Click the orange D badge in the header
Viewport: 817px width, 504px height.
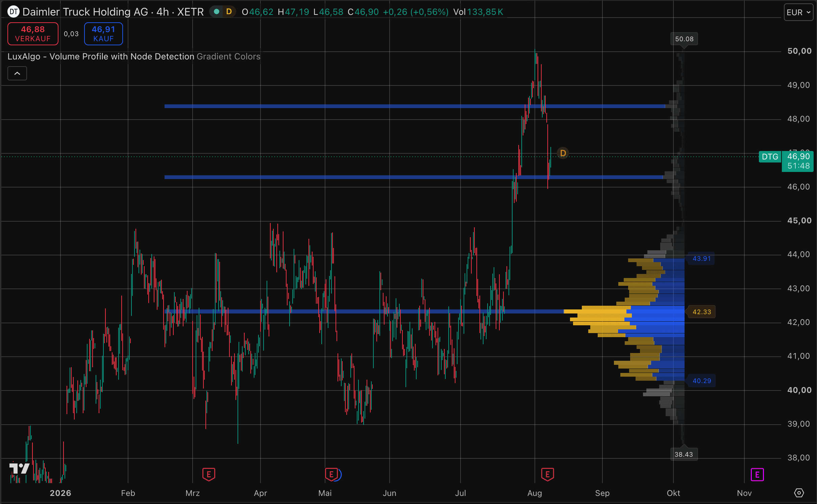click(x=229, y=12)
